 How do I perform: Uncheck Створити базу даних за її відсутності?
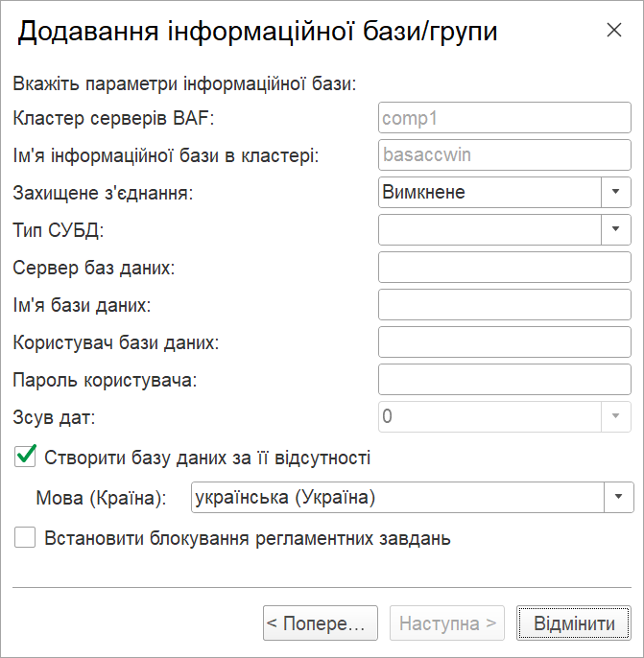(x=25, y=457)
